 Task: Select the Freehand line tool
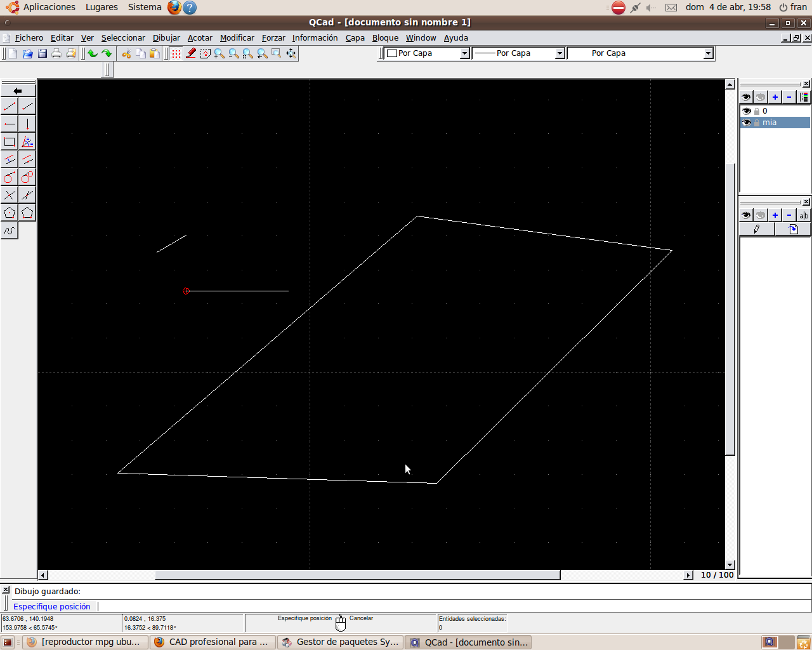[10, 230]
